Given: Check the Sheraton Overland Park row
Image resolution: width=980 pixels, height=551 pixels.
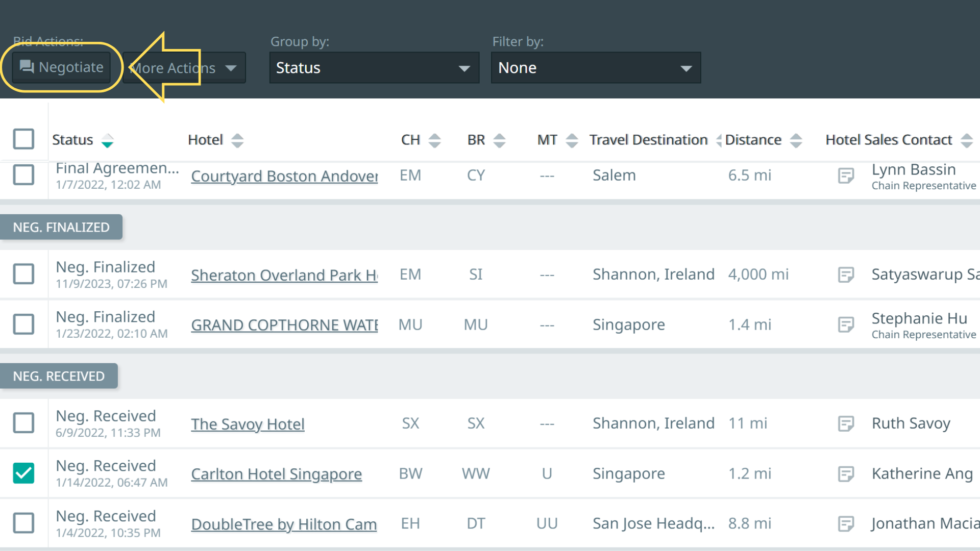Looking at the screenshot, I should (23, 274).
